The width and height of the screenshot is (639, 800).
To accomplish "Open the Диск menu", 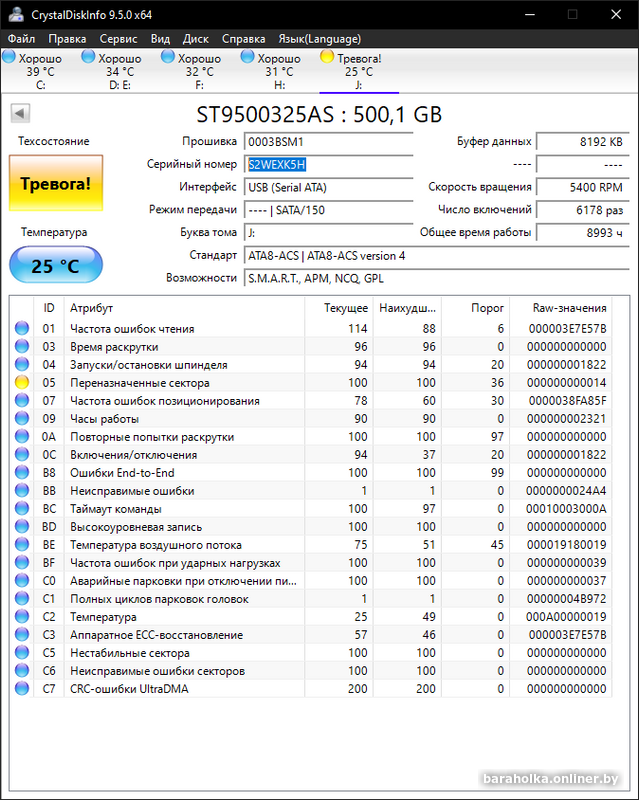I will click(196, 38).
